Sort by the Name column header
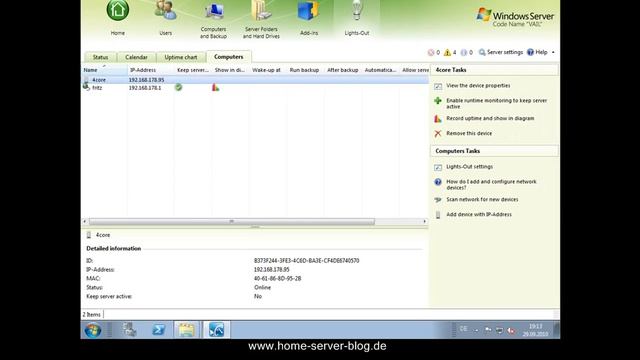 [x=104, y=70]
